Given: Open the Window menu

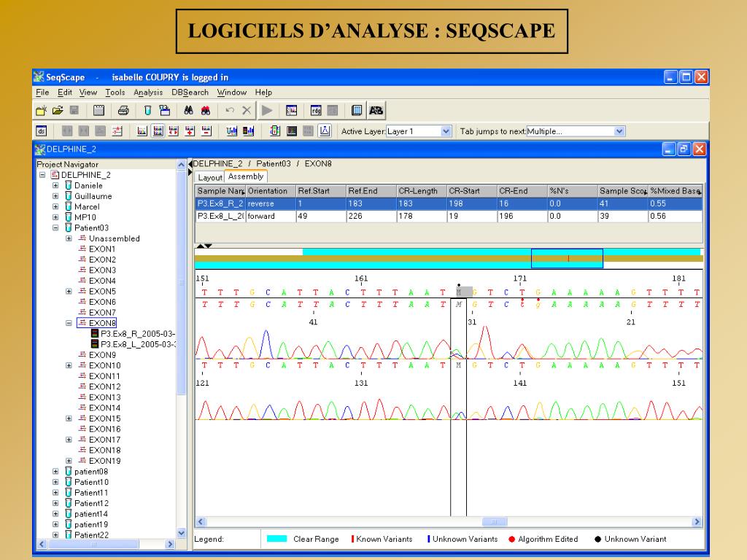Looking at the screenshot, I should coord(231,93).
